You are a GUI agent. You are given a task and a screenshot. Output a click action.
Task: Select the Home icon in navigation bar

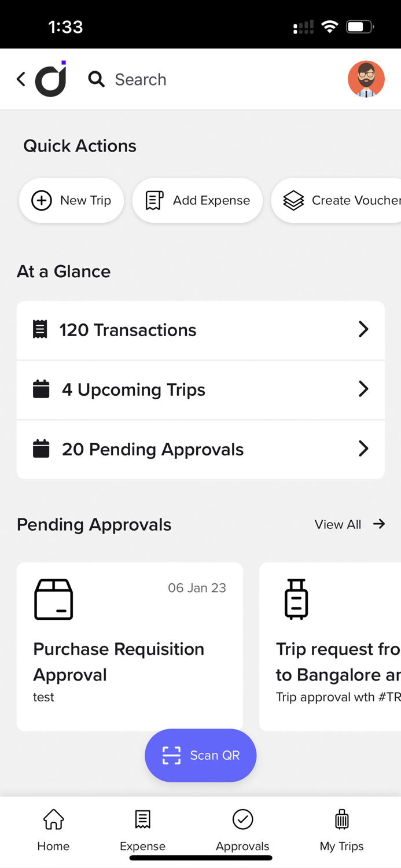coord(53,819)
